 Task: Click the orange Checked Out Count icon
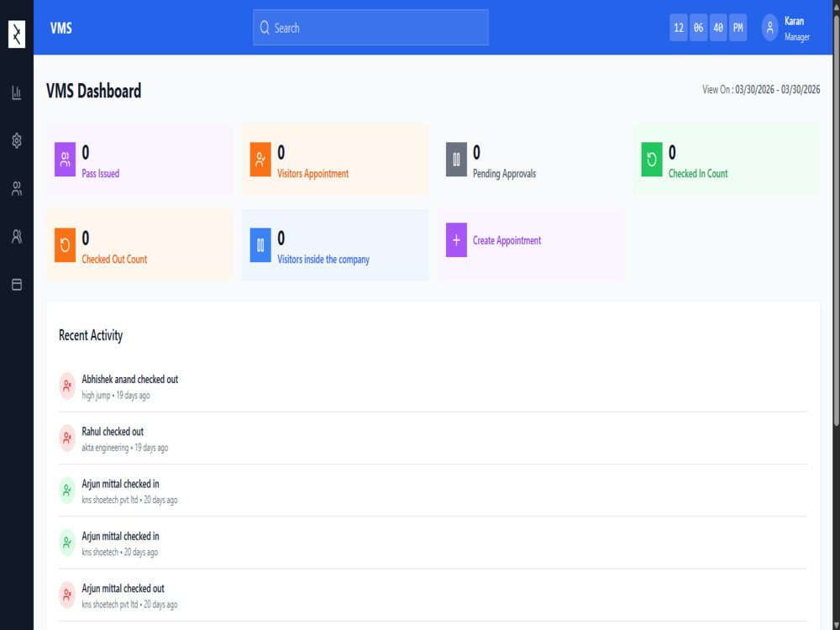(x=65, y=245)
